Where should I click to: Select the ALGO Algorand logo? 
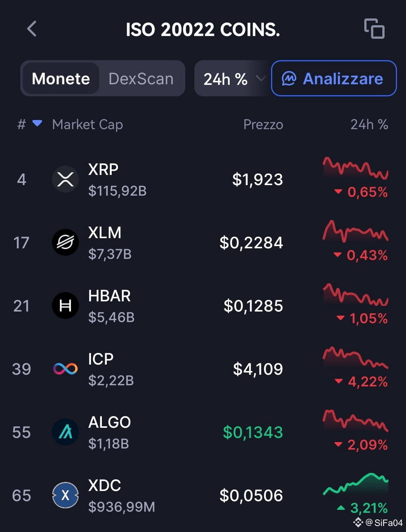coord(65,432)
